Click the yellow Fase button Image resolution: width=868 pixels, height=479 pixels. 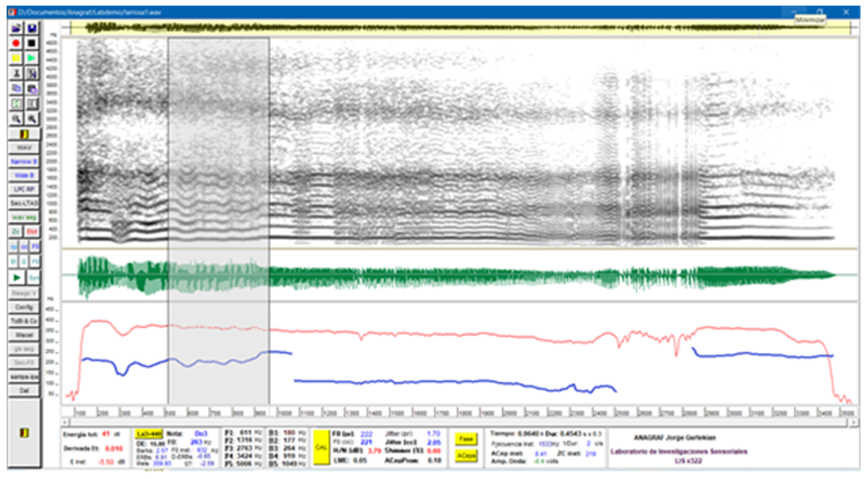pos(466,439)
